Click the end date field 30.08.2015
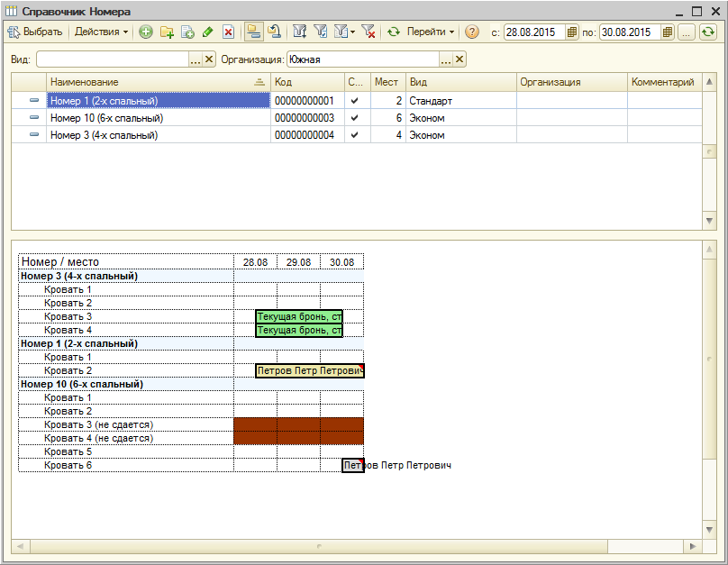 pyautogui.click(x=631, y=32)
